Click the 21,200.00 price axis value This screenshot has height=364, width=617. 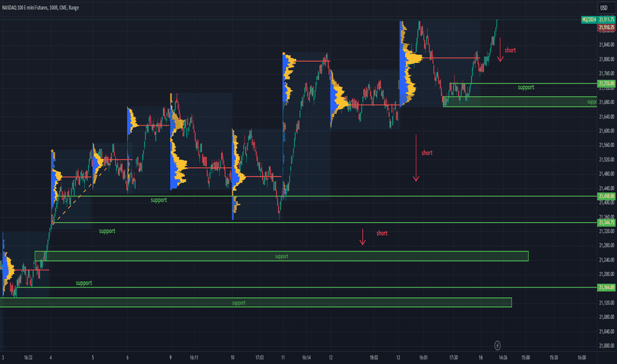point(606,274)
